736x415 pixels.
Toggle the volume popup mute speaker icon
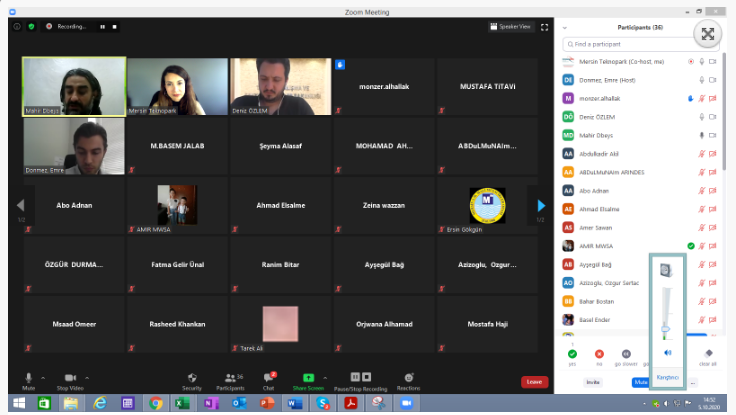(667, 353)
